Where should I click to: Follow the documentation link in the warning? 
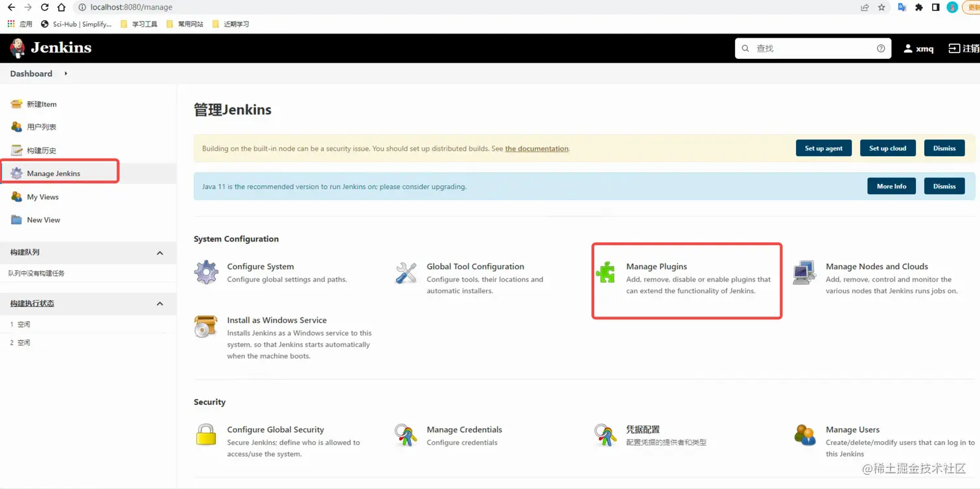[537, 148]
